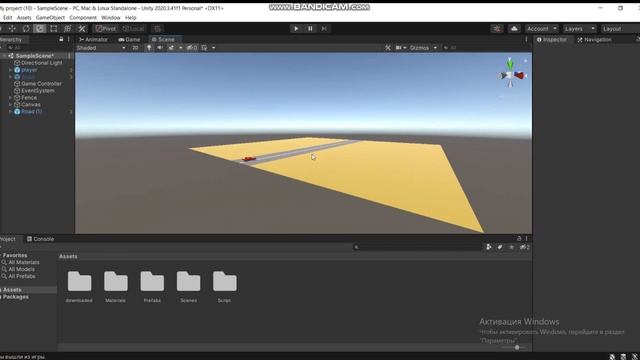This screenshot has height=360, width=640.
Task: Open the Window menu
Action: click(111, 18)
